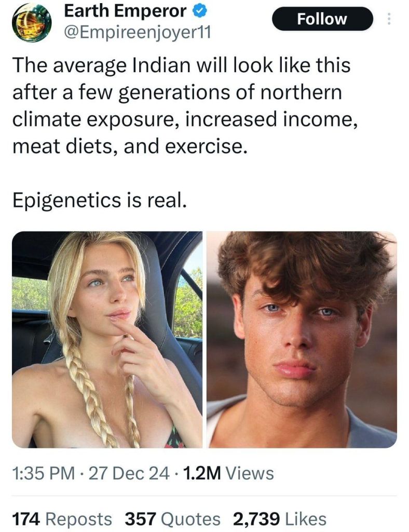The height and width of the screenshot is (532, 409).
Task: Click the word Reposts label
Action: (78, 519)
